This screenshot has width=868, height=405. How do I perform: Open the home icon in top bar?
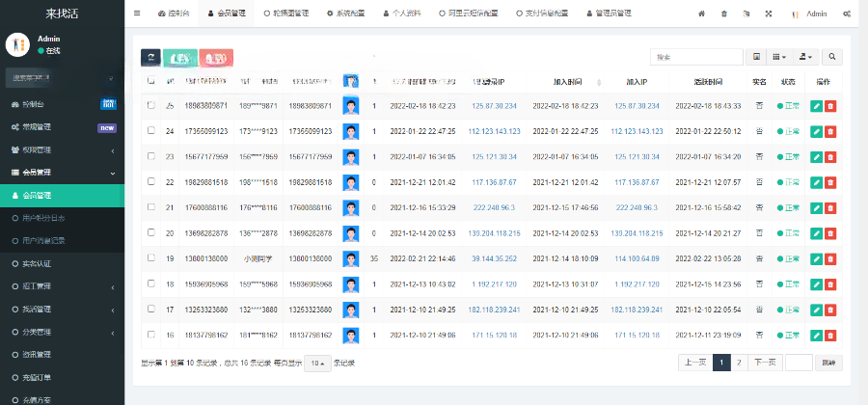pyautogui.click(x=701, y=13)
